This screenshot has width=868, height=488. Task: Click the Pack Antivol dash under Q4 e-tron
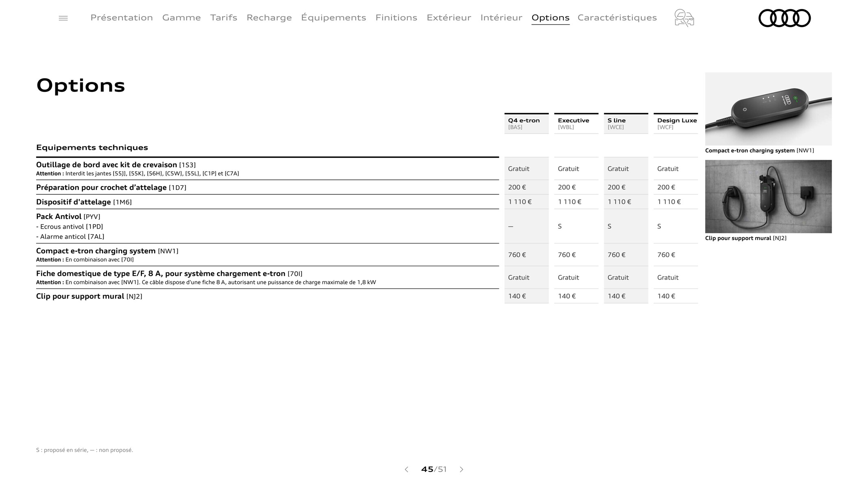tap(511, 227)
